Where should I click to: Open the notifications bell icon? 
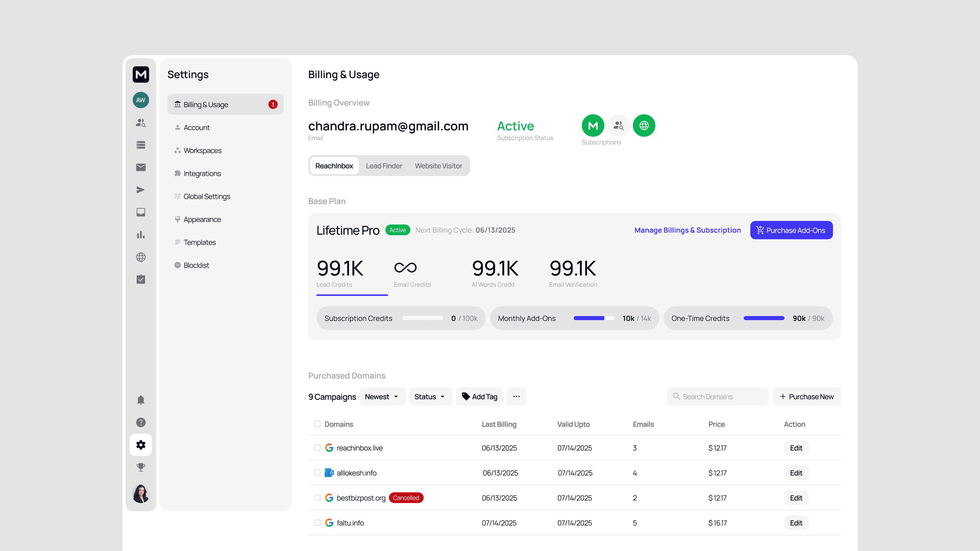coord(141,400)
